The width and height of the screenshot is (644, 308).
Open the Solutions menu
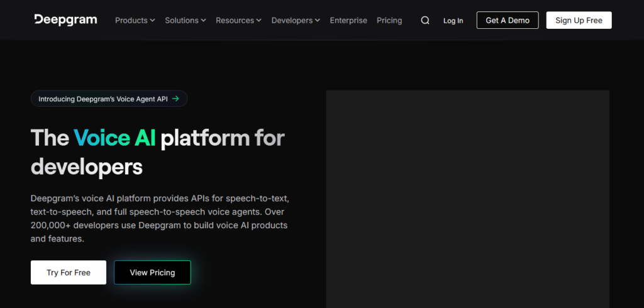186,21
